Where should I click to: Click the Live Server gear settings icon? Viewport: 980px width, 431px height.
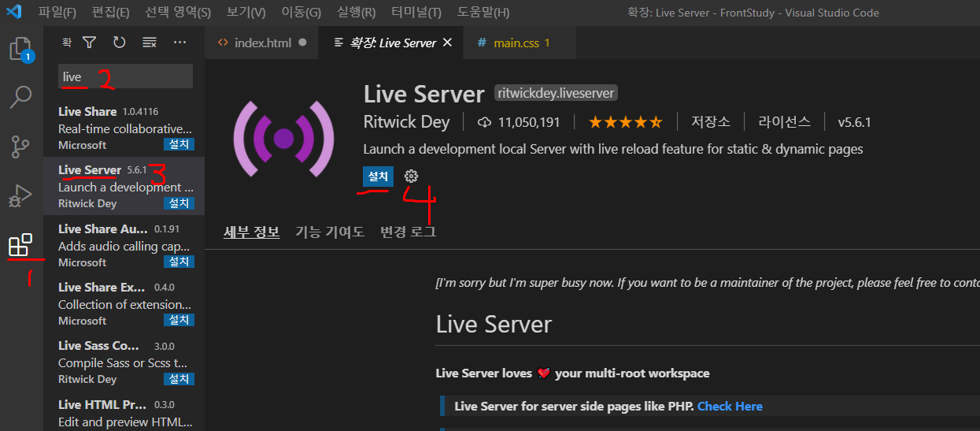tap(411, 176)
